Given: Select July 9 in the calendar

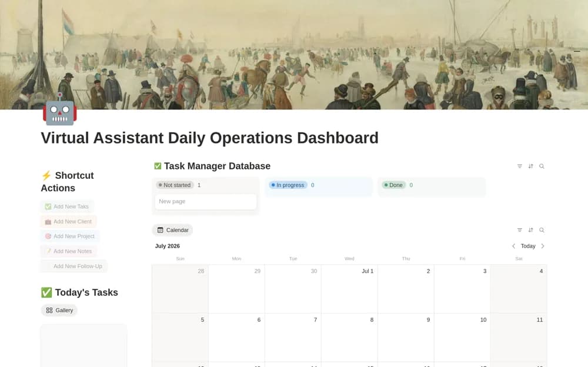Looking at the screenshot, I should tap(406, 338).
